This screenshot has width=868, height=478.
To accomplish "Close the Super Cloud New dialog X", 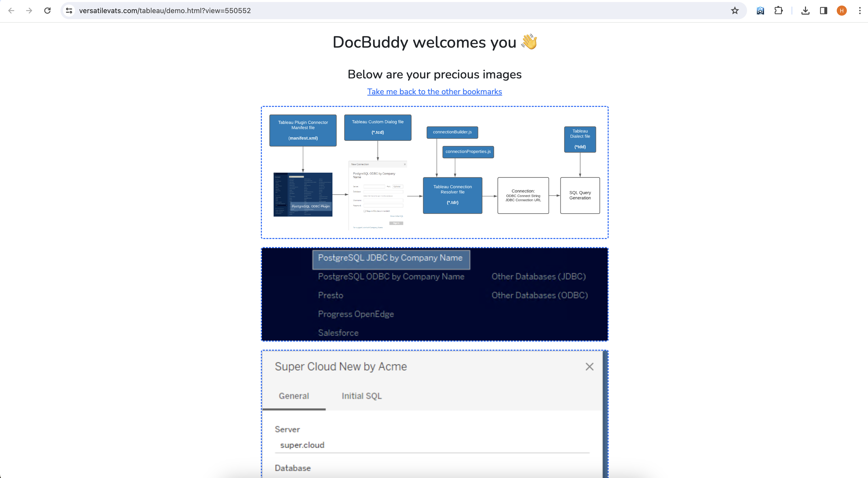I will coord(589,366).
